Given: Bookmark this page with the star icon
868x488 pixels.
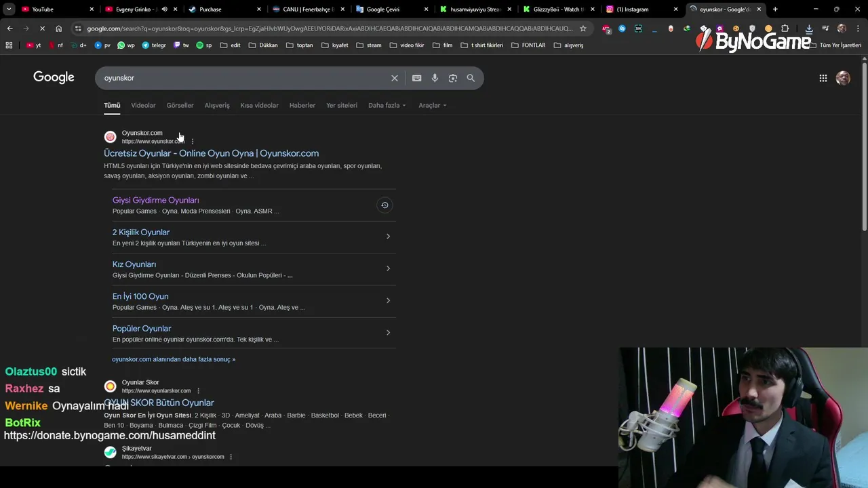Looking at the screenshot, I should click(583, 28).
